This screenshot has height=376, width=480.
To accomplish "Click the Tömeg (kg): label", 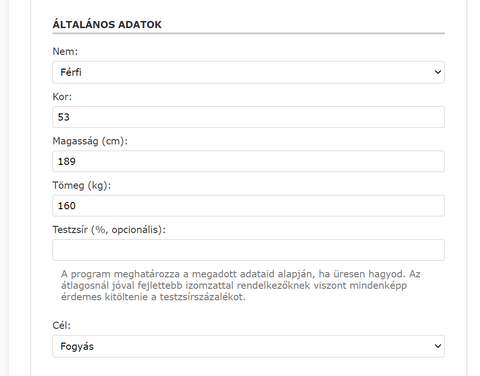I will (x=82, y=185).
